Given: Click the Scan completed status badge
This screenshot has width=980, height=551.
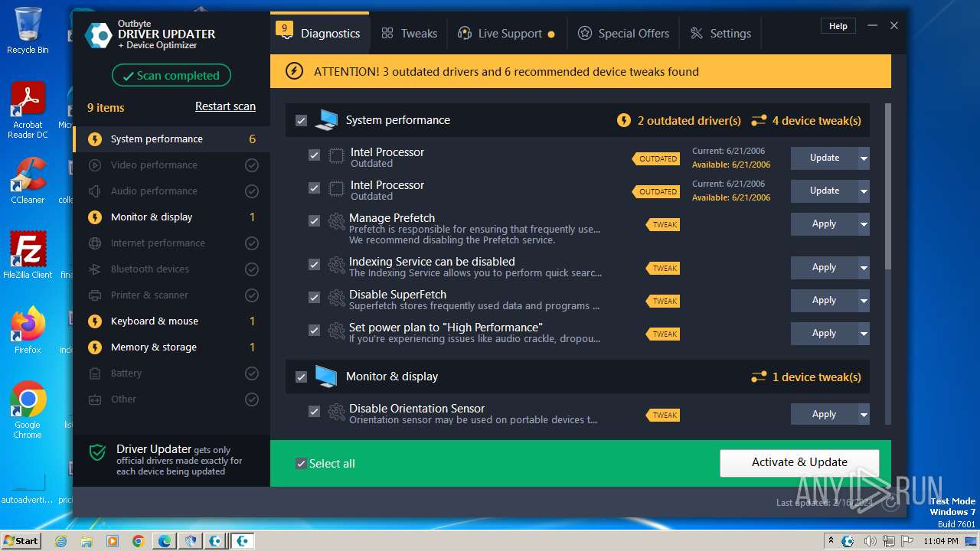Looking at the screenshot, I should 171,76.
